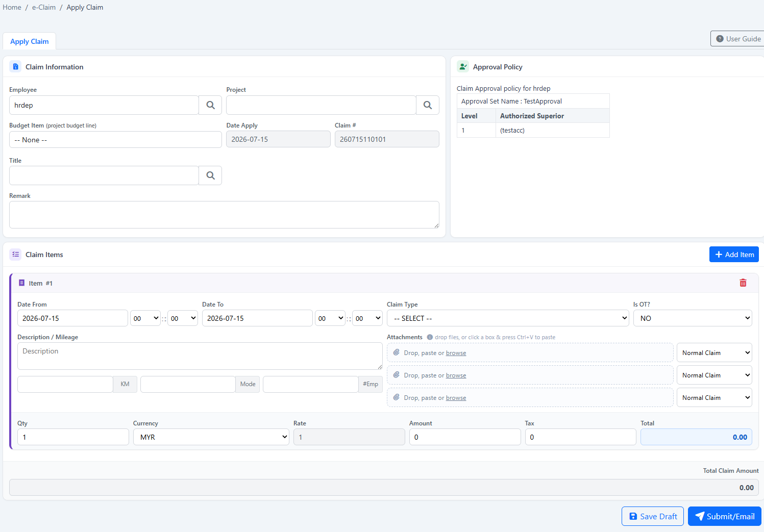This screenshot has width=764, height=532.
Task: Open third attachment Normal Claim dropdown
Action: 714,398
